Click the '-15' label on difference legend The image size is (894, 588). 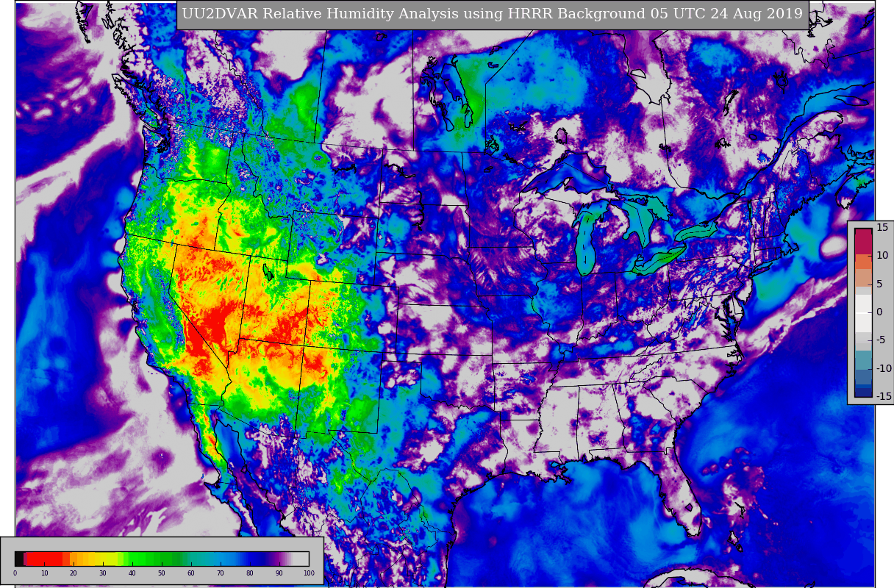[x=884, y=396]
